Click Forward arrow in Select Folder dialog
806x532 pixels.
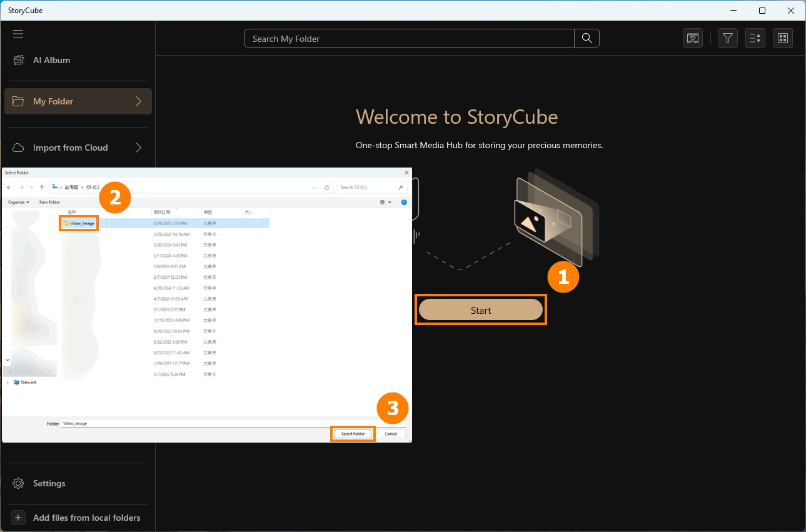coord(21,187)
